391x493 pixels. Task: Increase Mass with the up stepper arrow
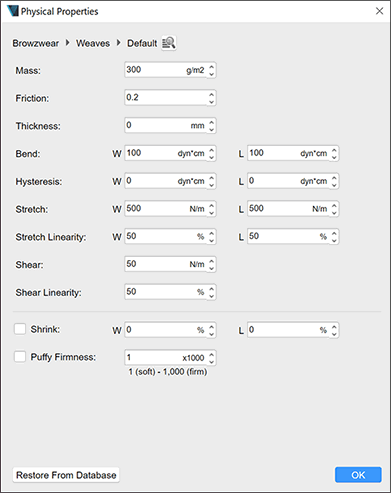point(211,66)
